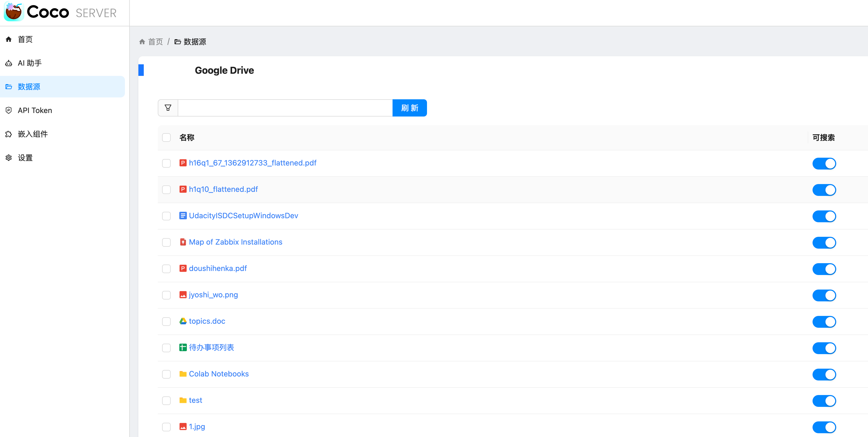This screenshot has width=868, height=437.
Task: Click the Google Drive icon beside topics.doc
Action: point(183,321)
